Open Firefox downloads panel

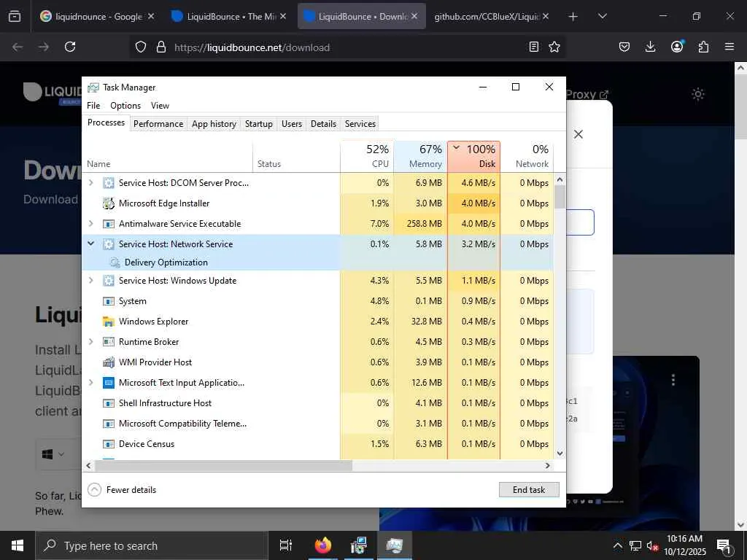(650, 47)
